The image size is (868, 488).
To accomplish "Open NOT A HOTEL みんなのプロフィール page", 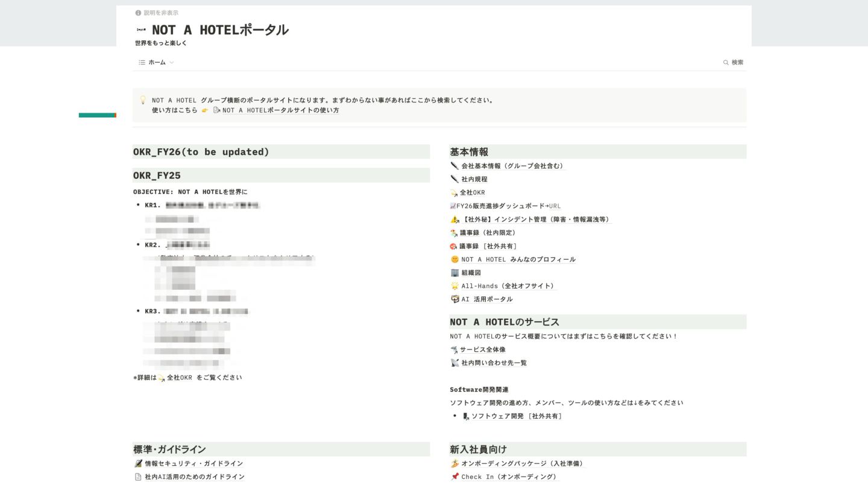I will pos(518,260).
